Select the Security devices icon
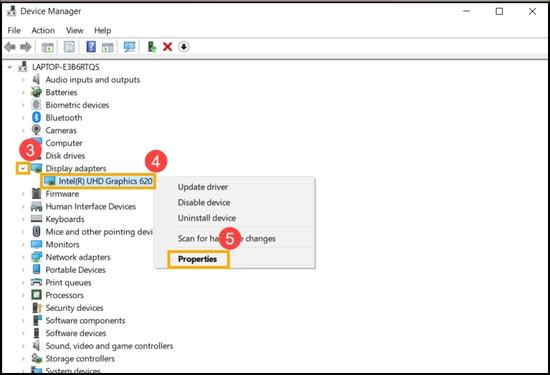The width and height of the screenshot is (550, 375). (x=36, y=308)
